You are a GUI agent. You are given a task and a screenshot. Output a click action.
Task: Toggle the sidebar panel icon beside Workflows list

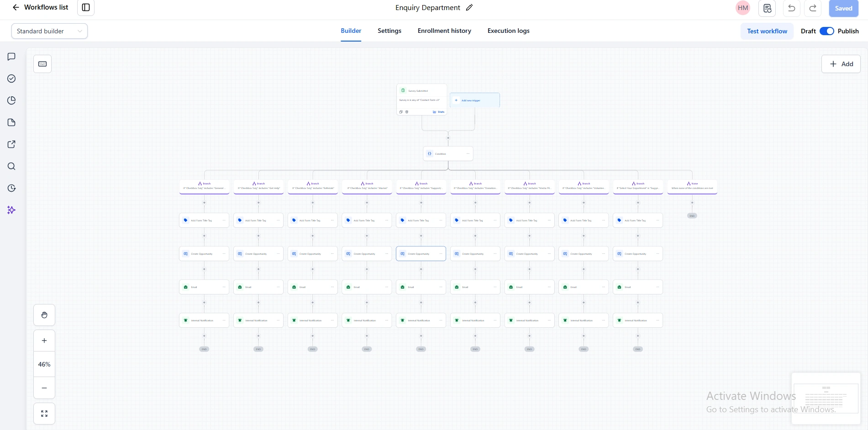[x=86, y=7]
